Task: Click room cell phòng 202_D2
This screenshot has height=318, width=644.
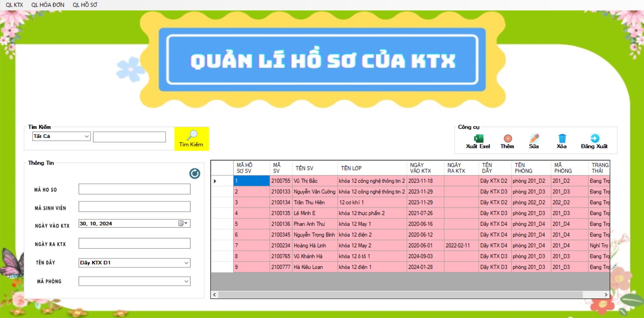Action: (531, 202)
